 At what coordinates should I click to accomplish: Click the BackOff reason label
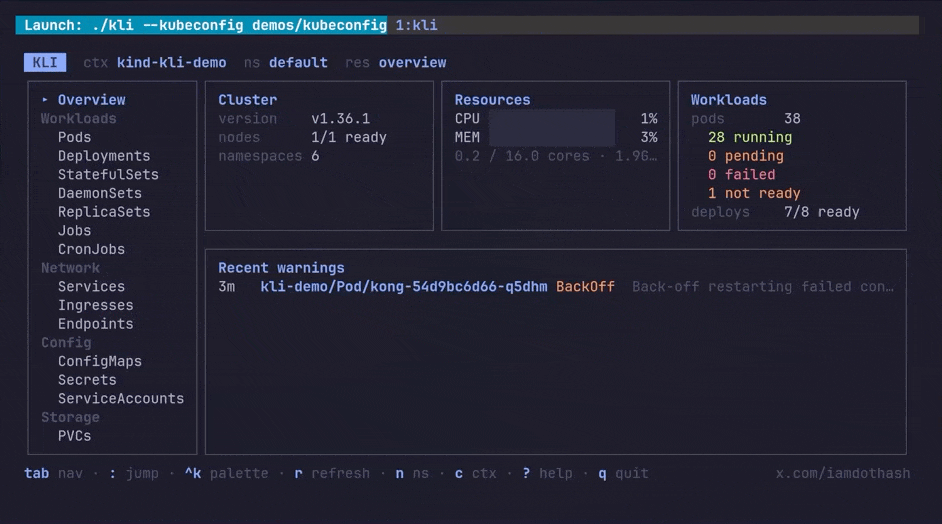(x=585, y=286)
